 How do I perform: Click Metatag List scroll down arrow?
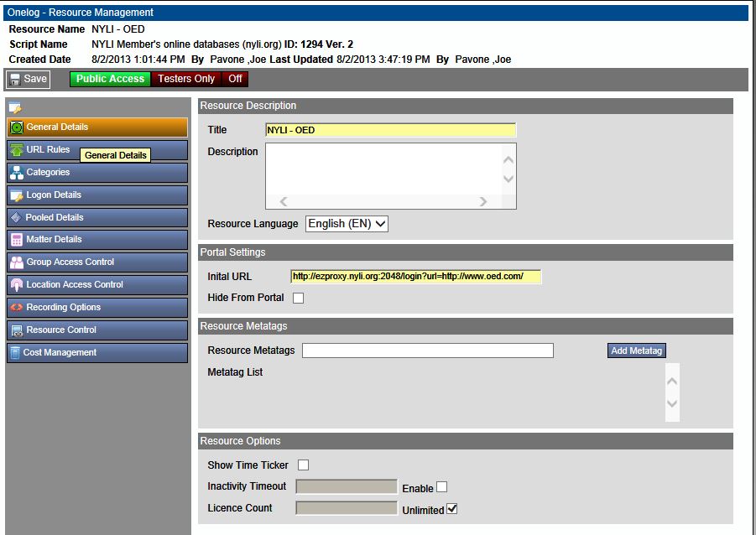(x=672, y=404)
